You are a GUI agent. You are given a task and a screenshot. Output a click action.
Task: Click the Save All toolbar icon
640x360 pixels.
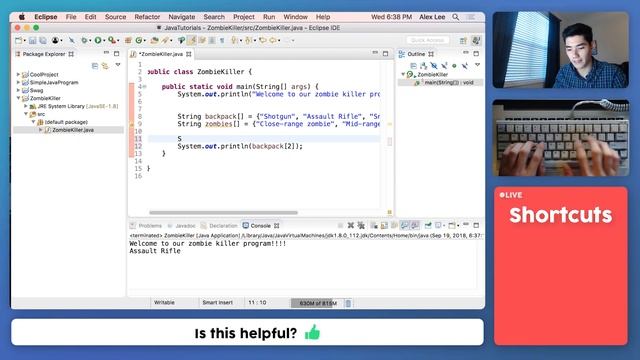click(43, 40)
